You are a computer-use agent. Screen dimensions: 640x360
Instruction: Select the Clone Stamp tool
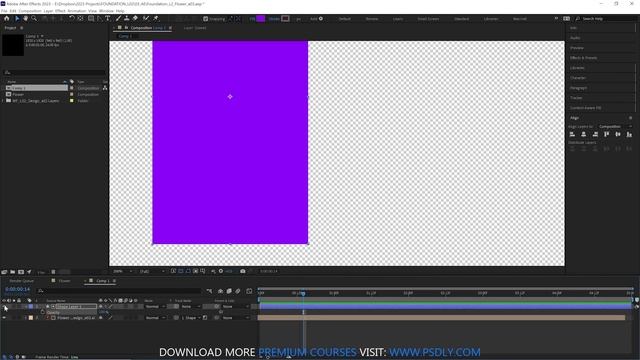[x=127, y=18]
